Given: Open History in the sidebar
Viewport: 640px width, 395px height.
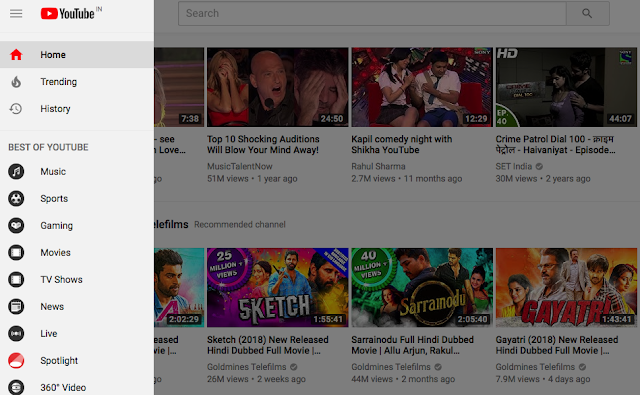Looking at the screenshot, I should pyautogui.click(x=77, y=109).
